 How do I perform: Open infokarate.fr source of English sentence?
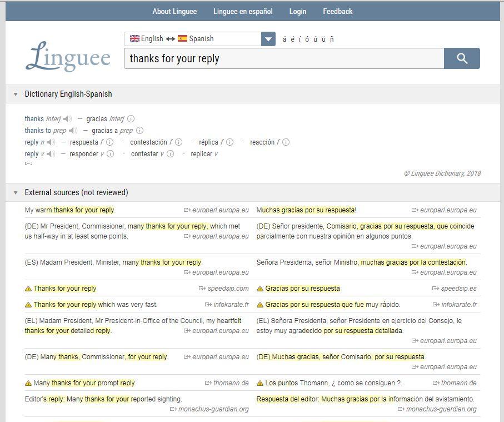231,304
